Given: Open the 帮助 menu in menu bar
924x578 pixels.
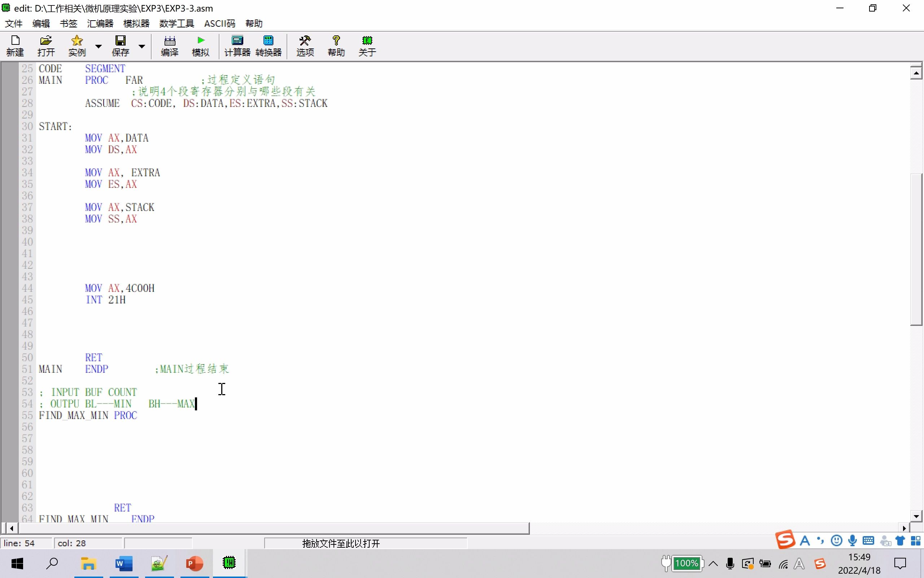Looking at the screenshot, I should click(254, 24).
